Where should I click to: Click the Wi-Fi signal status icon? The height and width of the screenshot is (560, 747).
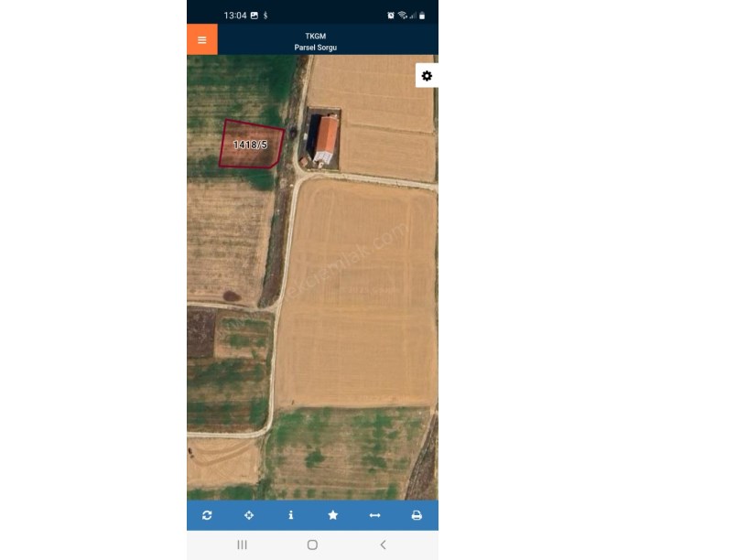(x=403, y=16)
